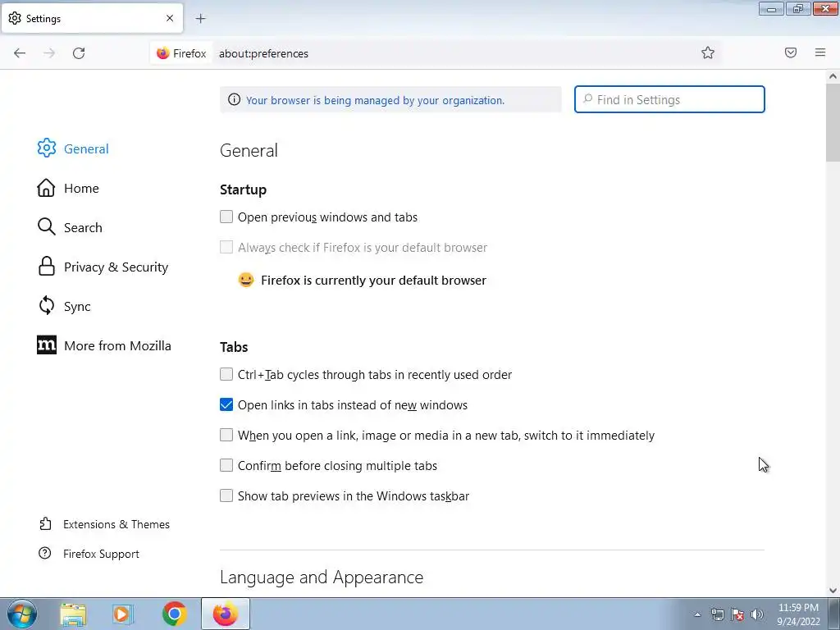
Task: Enable Ctrl+Tab cycles through tabs checkbox
Action: pos(226,374)
